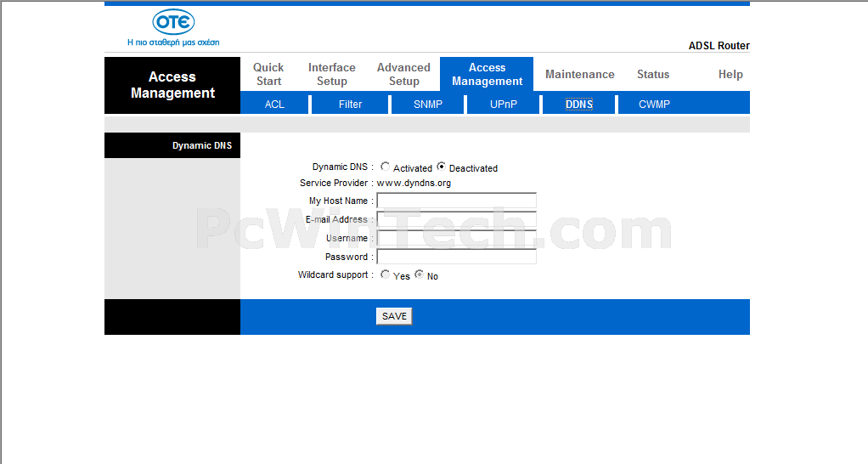This screenshot has height=464, width=868.
Task: Click the ADSL Router label
Action: click(719, 46)
